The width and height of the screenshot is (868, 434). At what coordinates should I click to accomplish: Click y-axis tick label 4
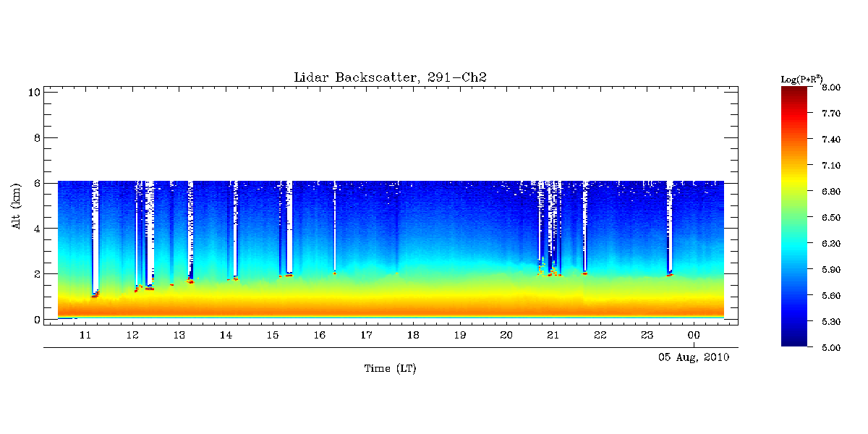click(x=35, y=229)
